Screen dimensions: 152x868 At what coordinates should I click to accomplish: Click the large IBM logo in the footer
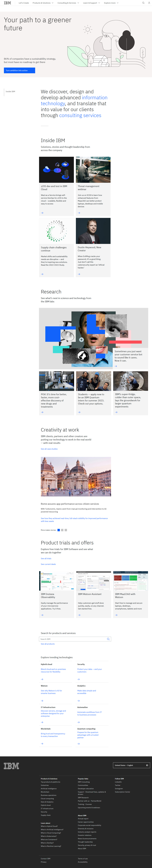[x=11, y=766]
